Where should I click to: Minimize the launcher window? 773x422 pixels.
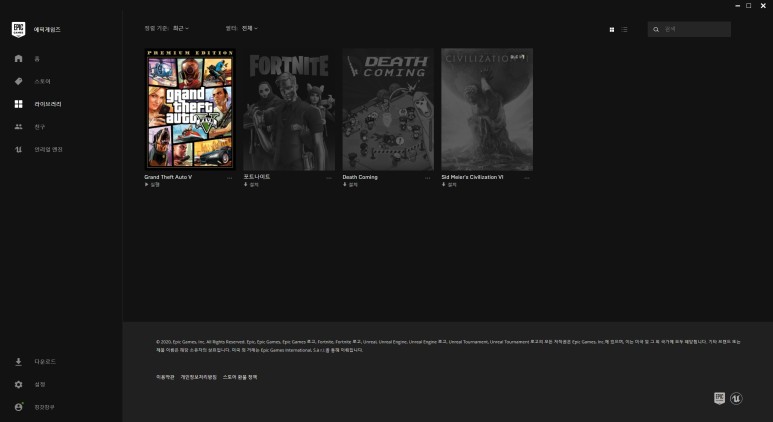click(x=738, y=5)
